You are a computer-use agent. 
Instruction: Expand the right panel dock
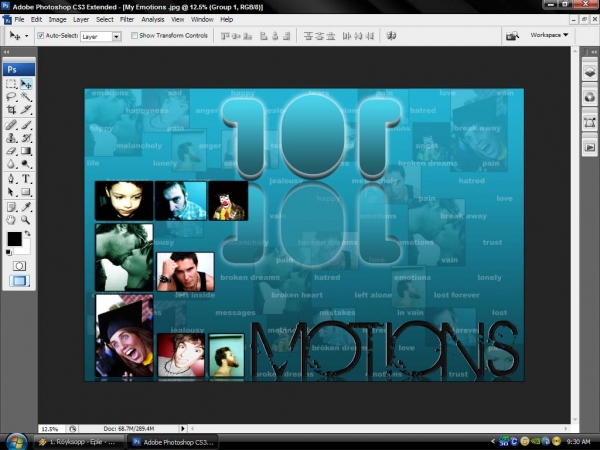[593, 52]
